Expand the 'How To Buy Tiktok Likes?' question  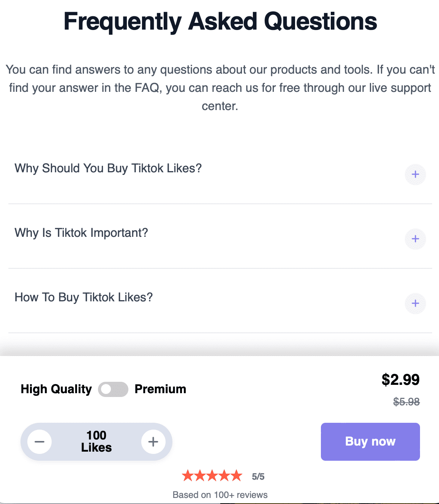tap(84, 297)
